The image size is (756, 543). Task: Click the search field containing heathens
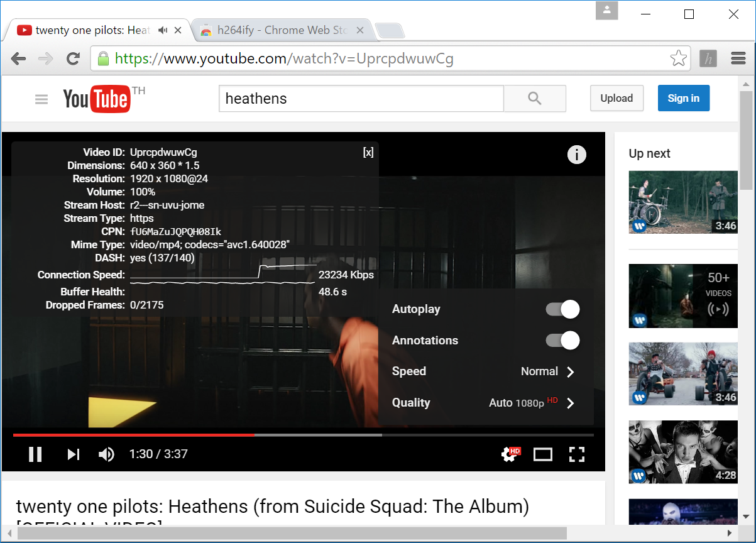(361, 99)
